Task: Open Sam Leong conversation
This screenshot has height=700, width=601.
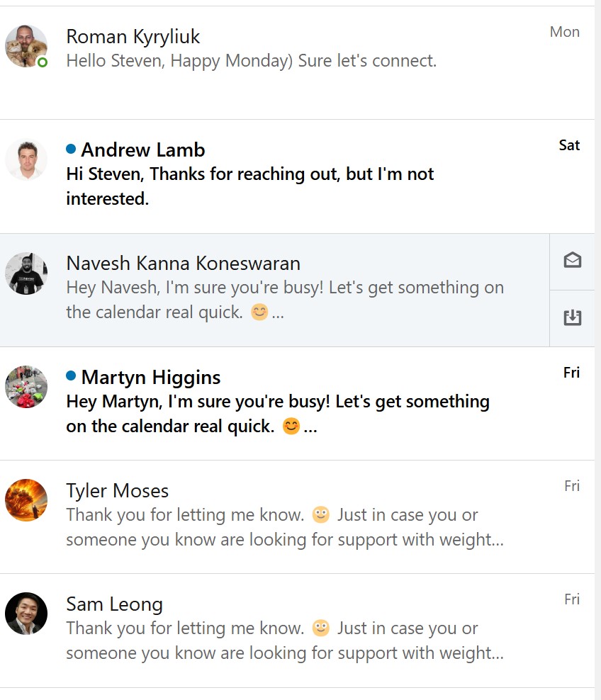Action: (297, 631)
